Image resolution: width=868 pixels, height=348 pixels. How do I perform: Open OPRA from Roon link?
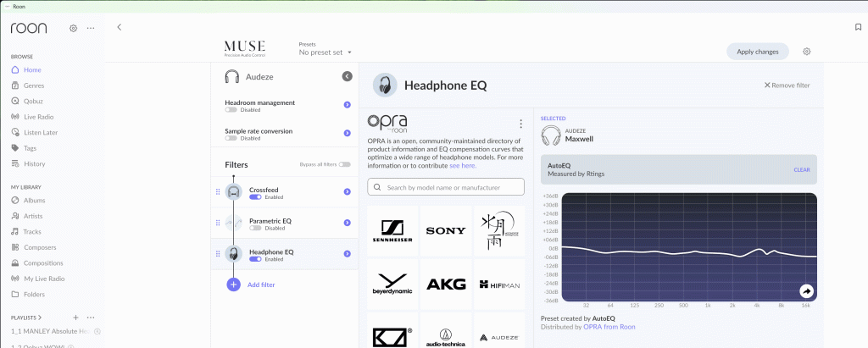tap(609, 327)
